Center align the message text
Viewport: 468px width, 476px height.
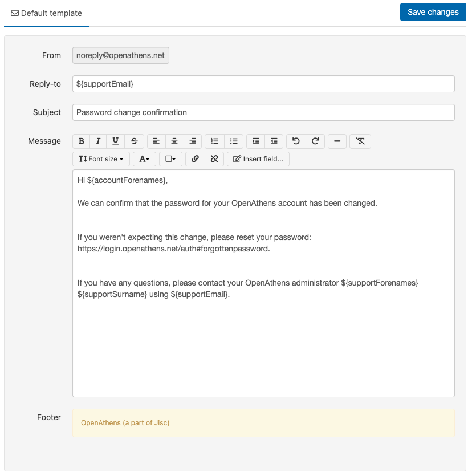(x=174, y=141)
